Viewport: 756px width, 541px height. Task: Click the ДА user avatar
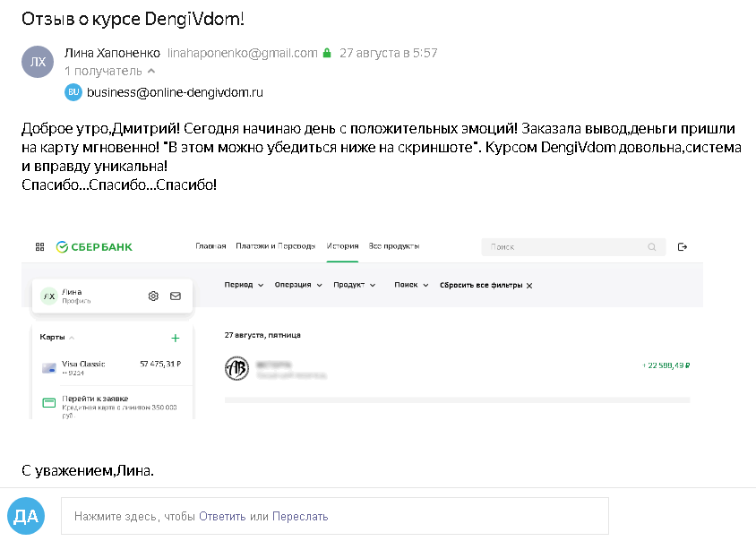[26, 516]
